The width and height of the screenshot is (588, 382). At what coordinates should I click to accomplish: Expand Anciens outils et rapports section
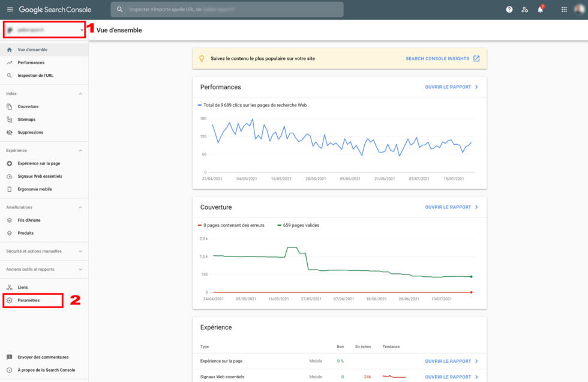[80, 270]
